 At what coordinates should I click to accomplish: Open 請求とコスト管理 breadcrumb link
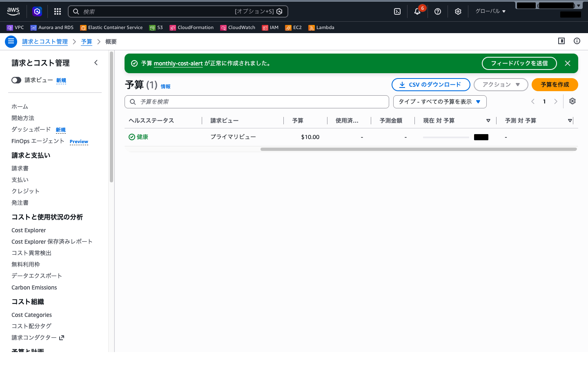coord(45,42)
